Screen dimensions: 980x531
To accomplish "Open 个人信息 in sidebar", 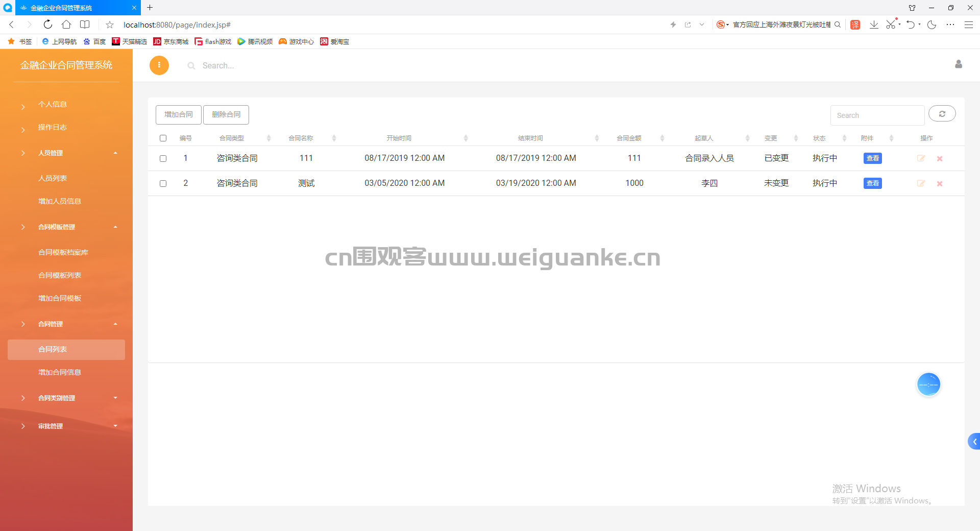I will (x=53, y=104).
